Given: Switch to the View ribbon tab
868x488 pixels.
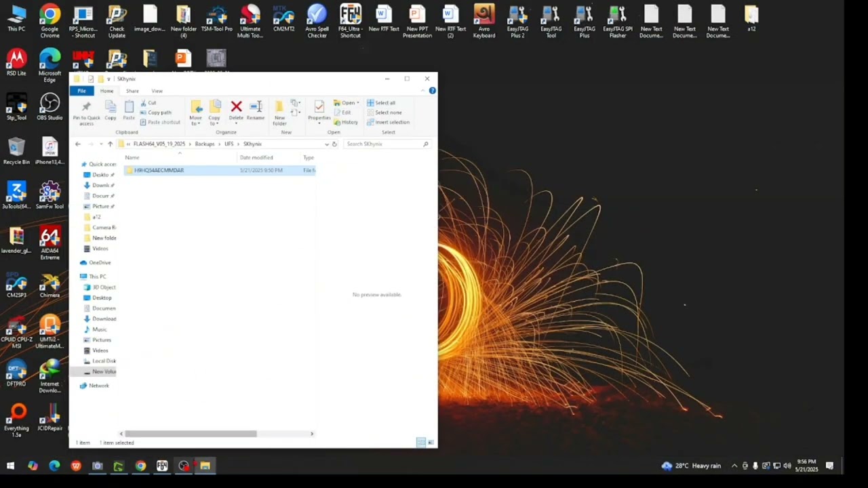Looking at the screenshot, I should [x=157, y=91].
